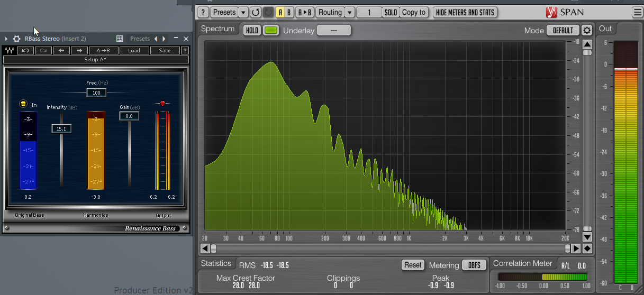The height and width of the screenshot is (295, 644).
Task: Expand RBass window menu arrow
Action: pyautogui.click(x=6, y=39)
